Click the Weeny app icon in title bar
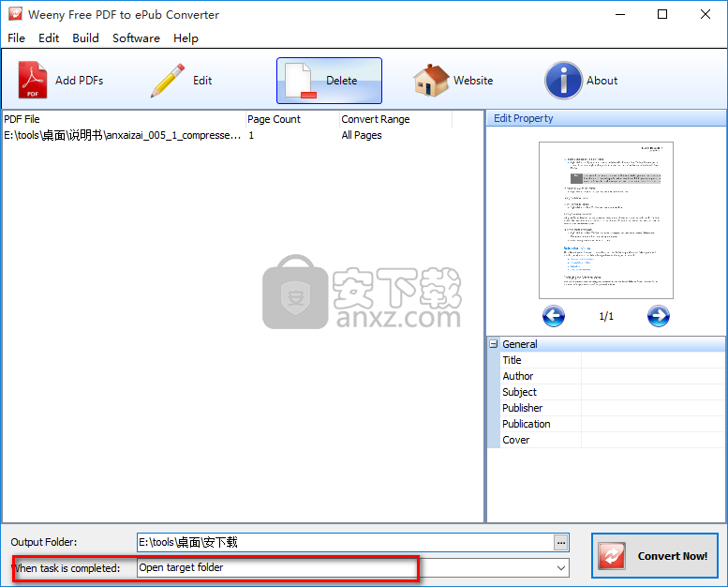The width and height of the screenshot is (728, 587). (15, 14)
